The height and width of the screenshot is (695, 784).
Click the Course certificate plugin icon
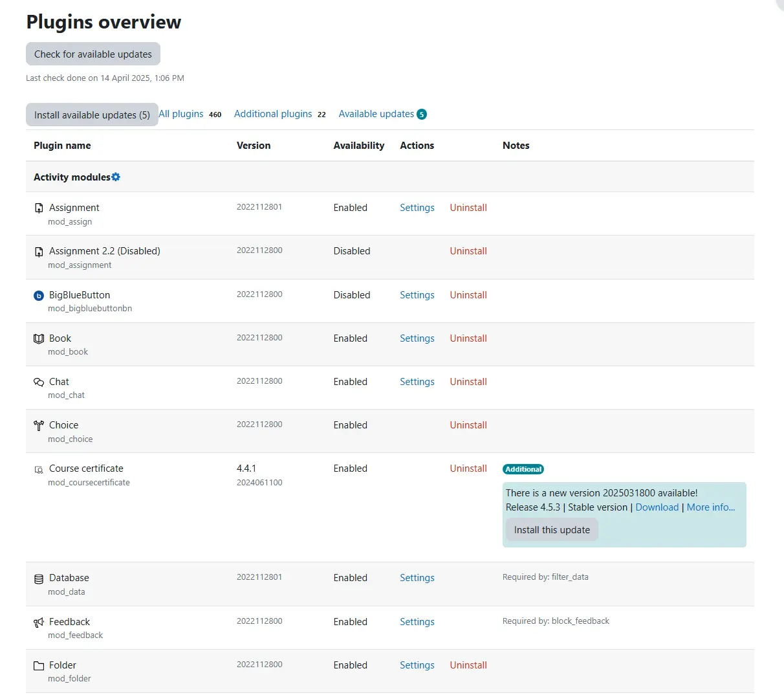pyautogui.click(x=39, y=469)
